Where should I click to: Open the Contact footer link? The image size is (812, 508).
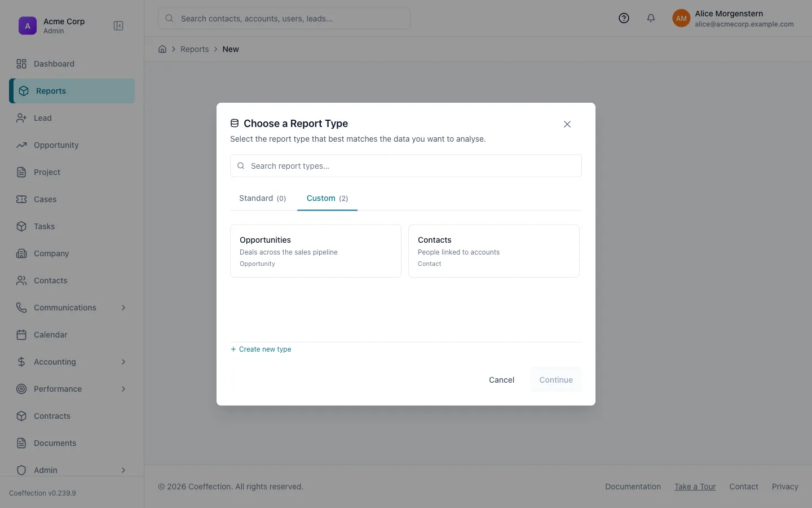[x=744, y=487]
